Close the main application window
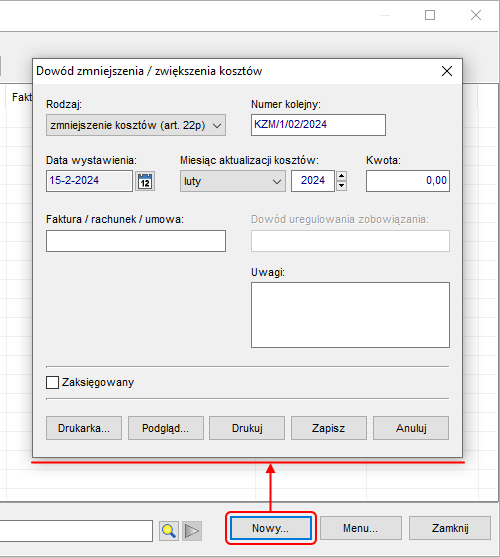500x558 pixels. [x=476, y=15]
